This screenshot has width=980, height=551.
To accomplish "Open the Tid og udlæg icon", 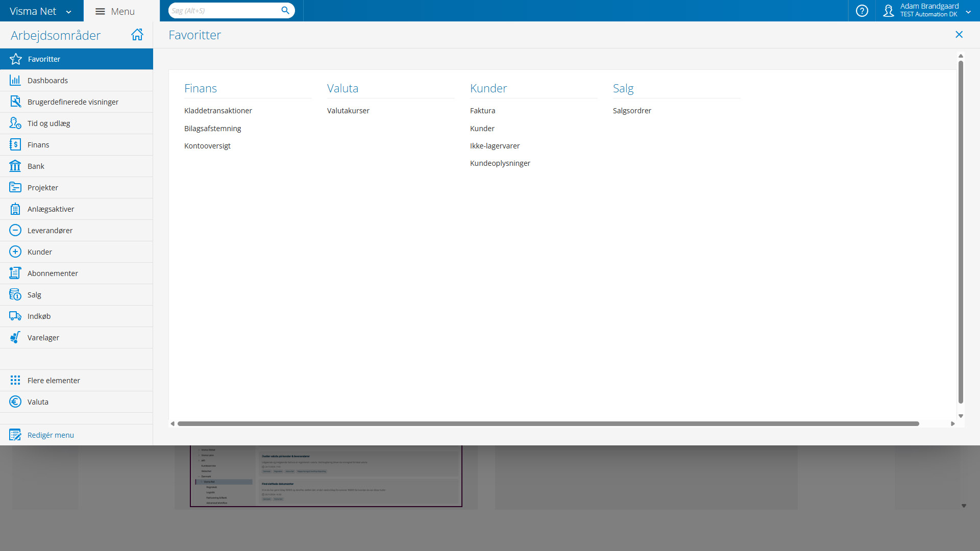I will pos(15,123).
